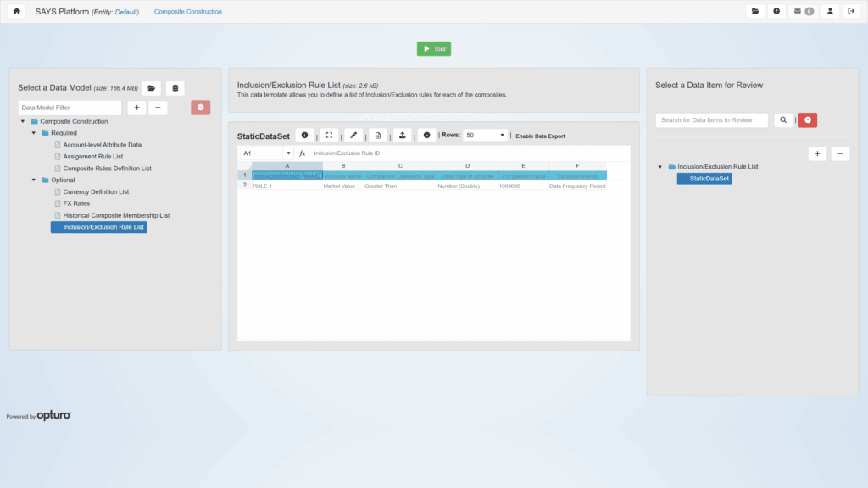The image size is (868, 488).
Task: Open the info icon next to StaticDataSet
Action: pyautogui.click(x=305, y=136)
